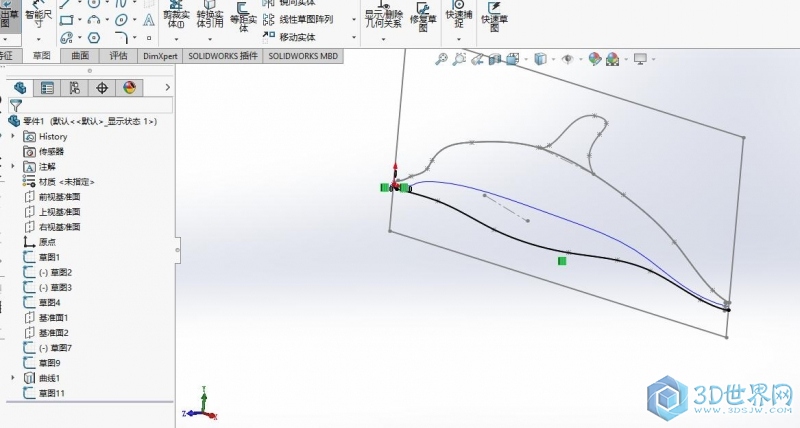800x428 pixels.
Task: Click Offset Entities (等距实体) tool
Action: 243,17
